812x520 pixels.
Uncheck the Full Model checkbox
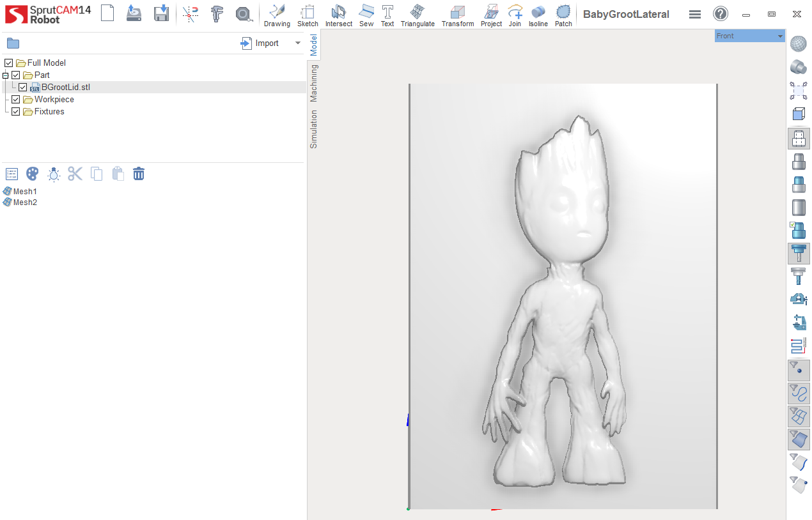pos(9,63)
